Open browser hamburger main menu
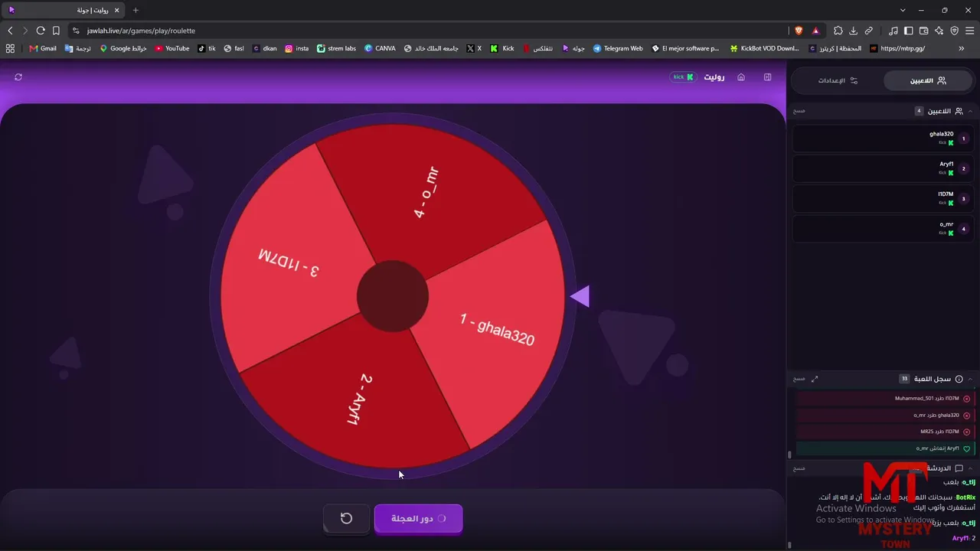The height and width of the screenshot is (551, 980). [970, 31]
